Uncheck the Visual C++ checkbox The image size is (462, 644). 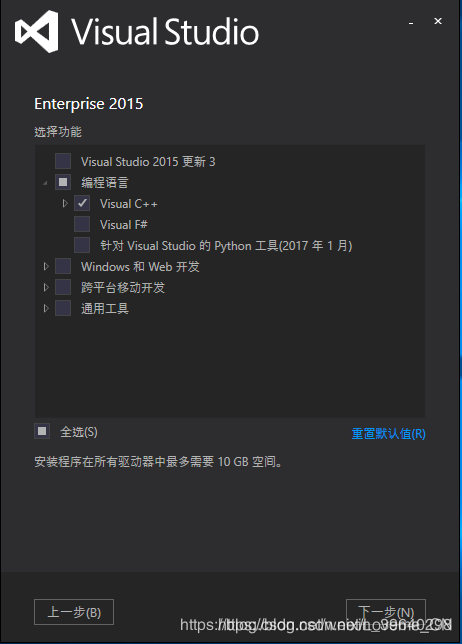tap(82, 203)
